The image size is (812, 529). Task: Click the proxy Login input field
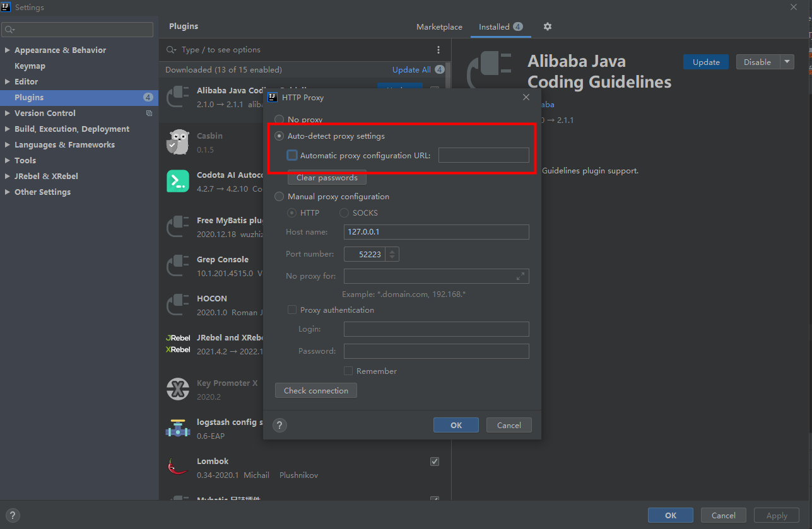pos(437,328)
